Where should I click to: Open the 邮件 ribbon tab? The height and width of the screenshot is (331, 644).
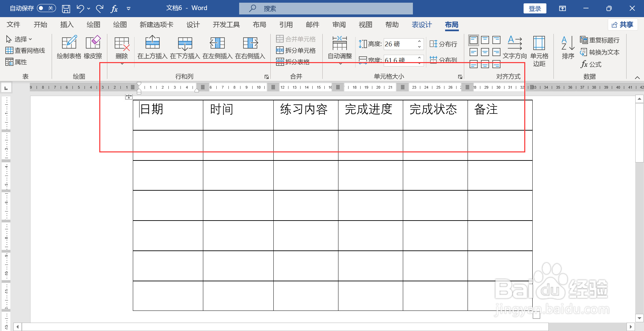312,25
